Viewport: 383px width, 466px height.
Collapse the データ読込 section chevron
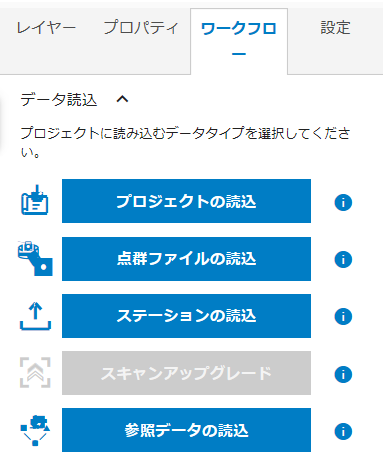(122, 99)
